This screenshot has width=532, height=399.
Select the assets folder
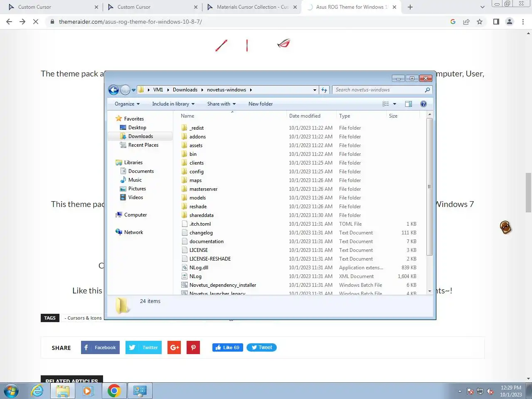[x=196, y=145]
